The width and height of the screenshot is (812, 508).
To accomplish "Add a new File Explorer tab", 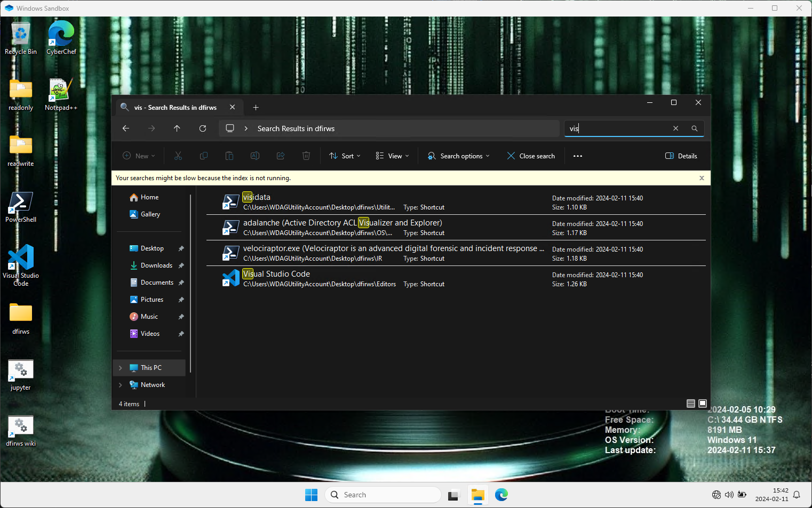I will 256,107.
